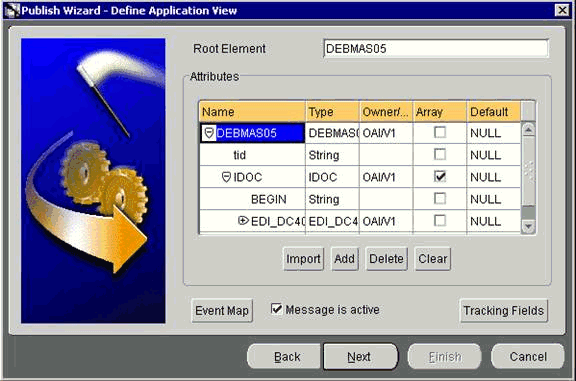
Task: Uncheck the Message is active checkbox
Action: (276, 309)
